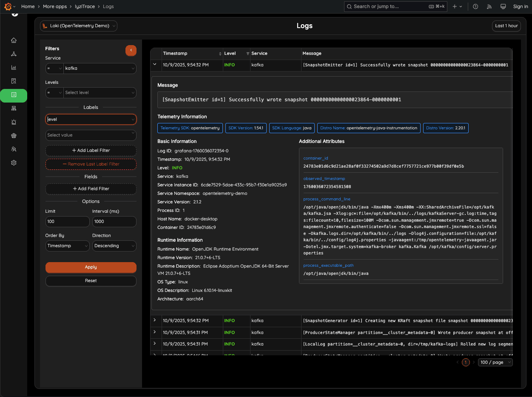This screenshot has width=532, height=397.
Task: Open the document search icon in the sidebar
Action: click(x=14, y=81)
